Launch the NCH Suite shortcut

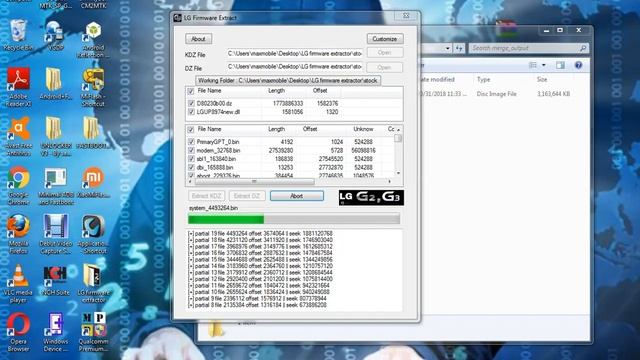pos(56,280)
